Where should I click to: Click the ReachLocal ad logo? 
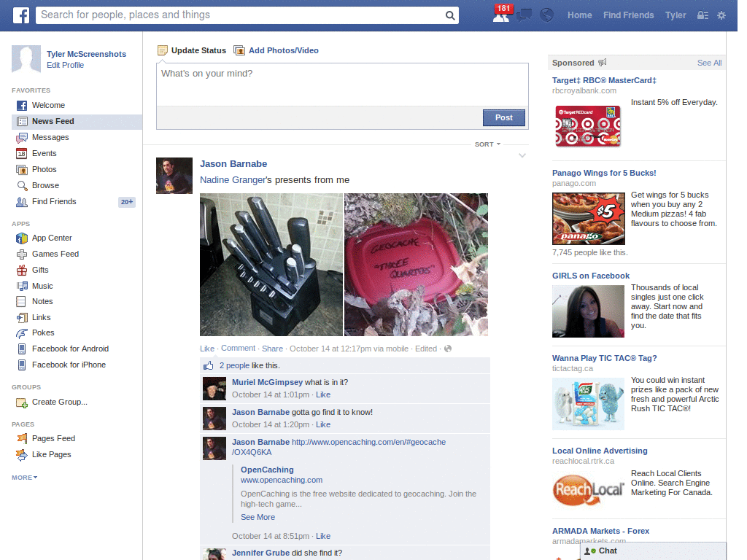click(x=589, y=489)
